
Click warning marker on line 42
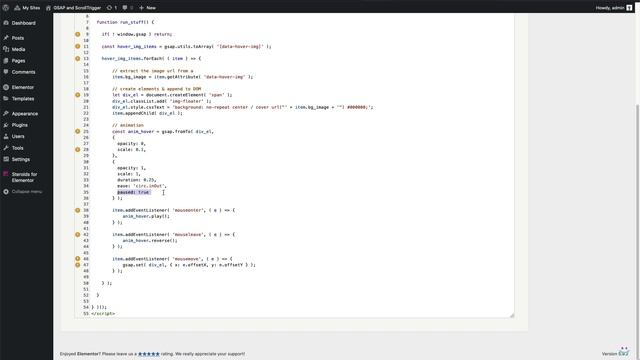coord(78,234)
